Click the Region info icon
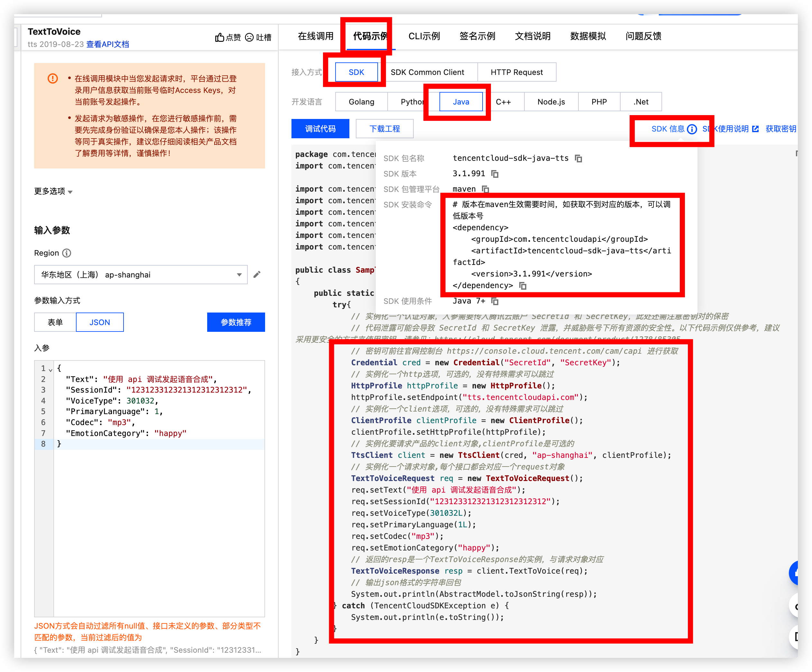This screenshot has height=672, width=812. 67,253
